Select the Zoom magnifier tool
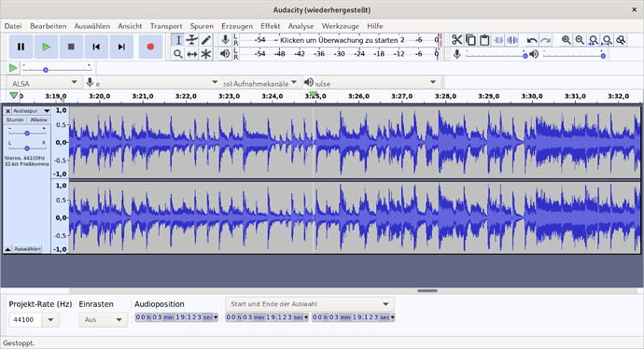 click(178, 54)
